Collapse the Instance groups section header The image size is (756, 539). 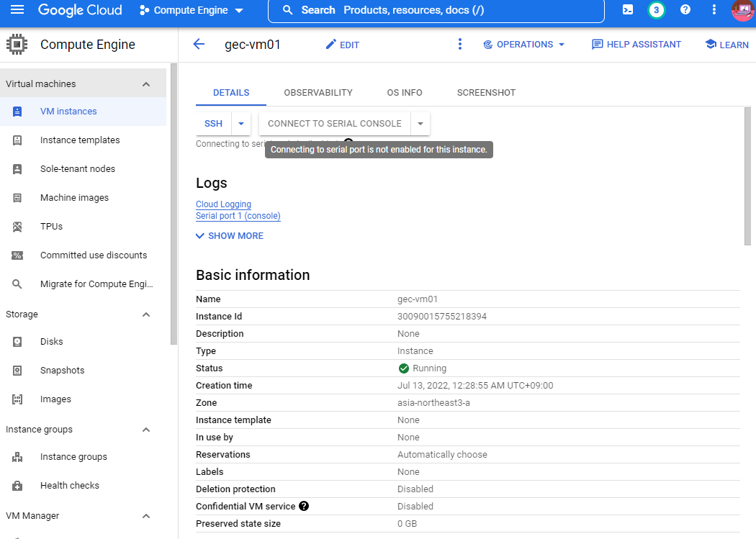(146, 430)
